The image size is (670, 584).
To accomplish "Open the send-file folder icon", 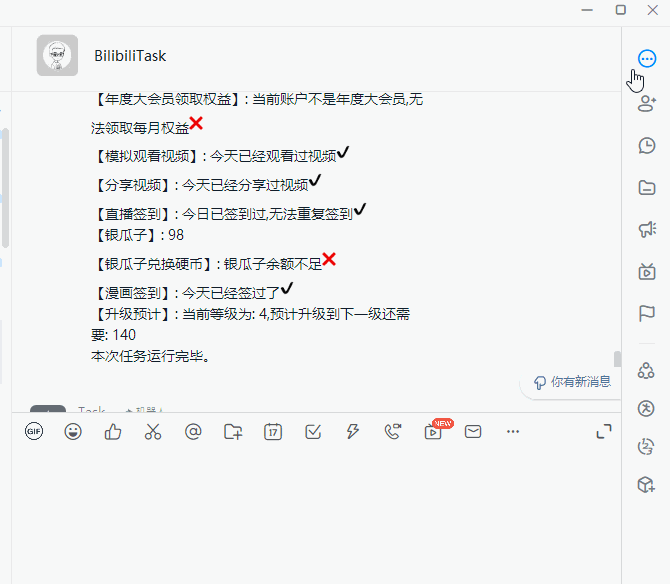I will (233, 431).
